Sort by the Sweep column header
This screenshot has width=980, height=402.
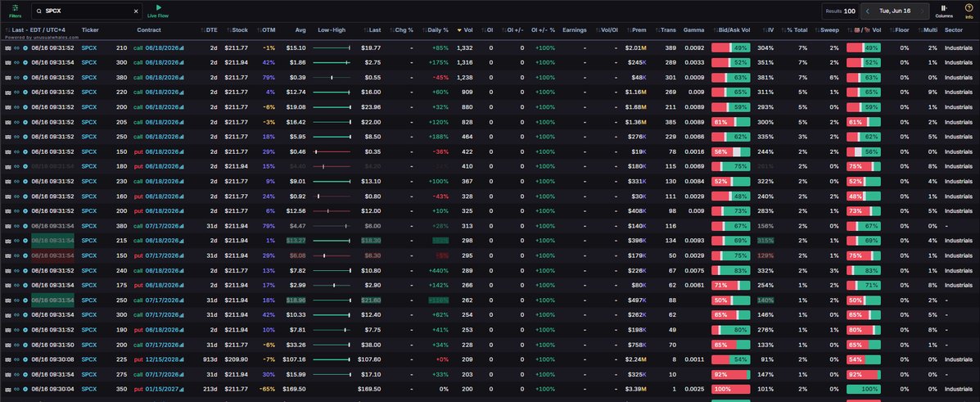pyautogui.click(x=826, y=30)
